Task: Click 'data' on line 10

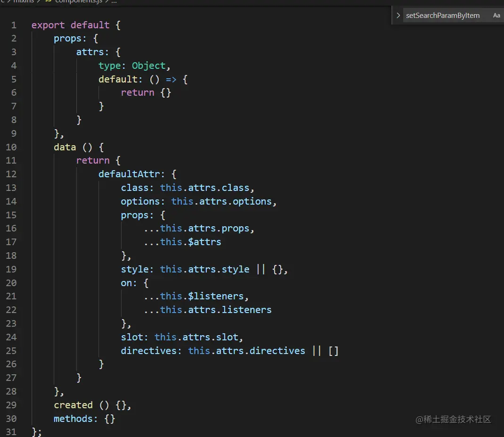Action: tap(65, 147)
